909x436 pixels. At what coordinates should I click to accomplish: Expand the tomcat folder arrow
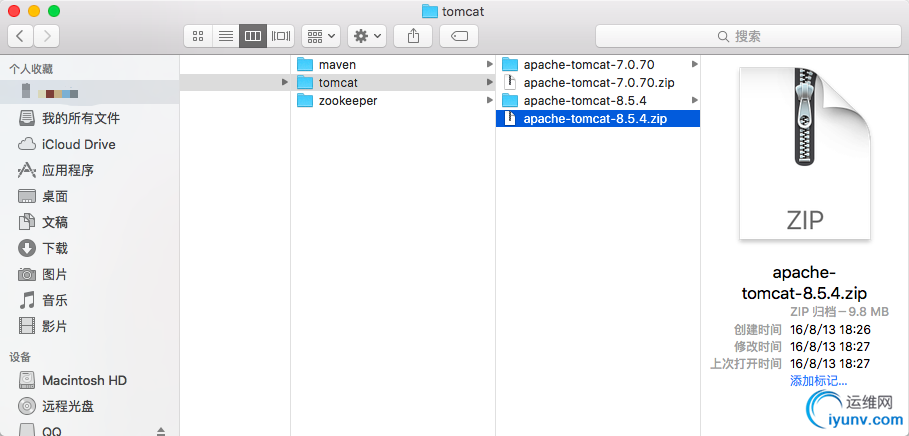(490, 82)
